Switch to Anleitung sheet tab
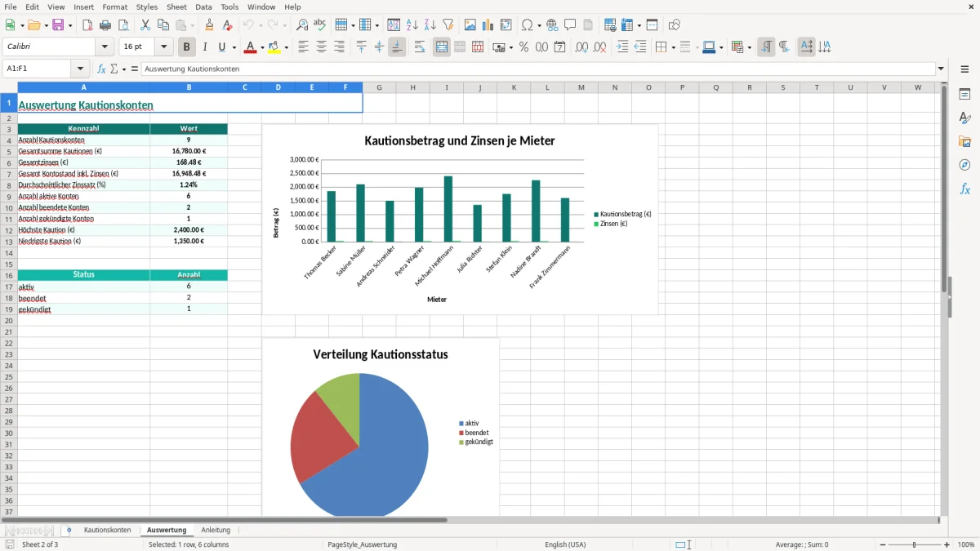 pyautogui.click(x=216, y=531)
